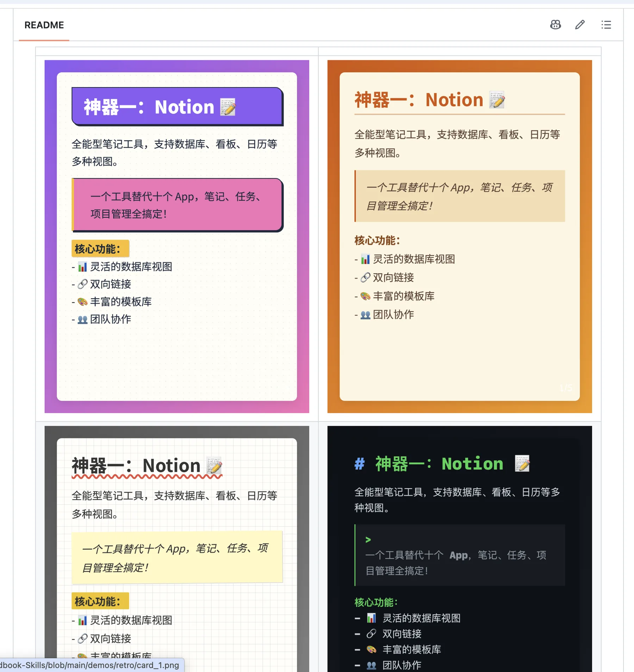
Task: Open the README outline list icon
Action: (x=606, y=25)
